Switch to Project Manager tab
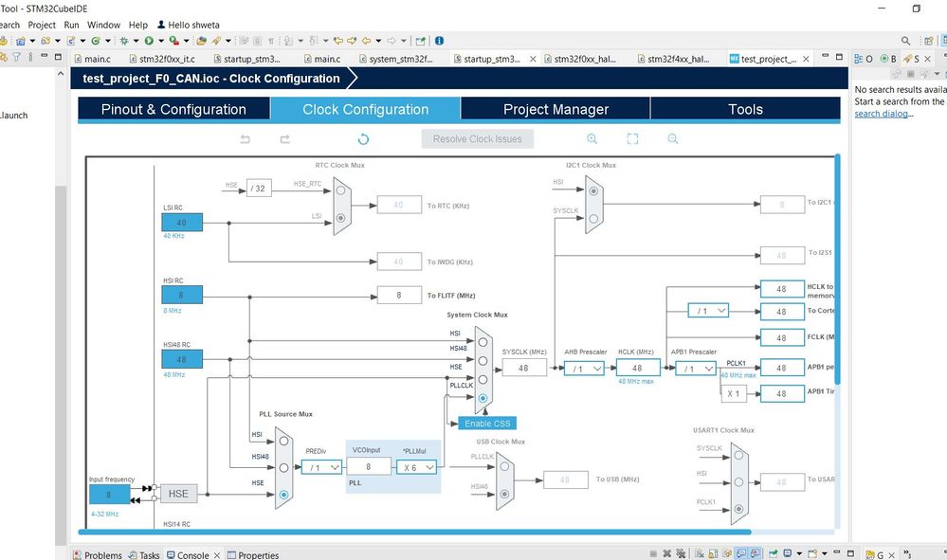The image size is (947, 560). point(555,109)
